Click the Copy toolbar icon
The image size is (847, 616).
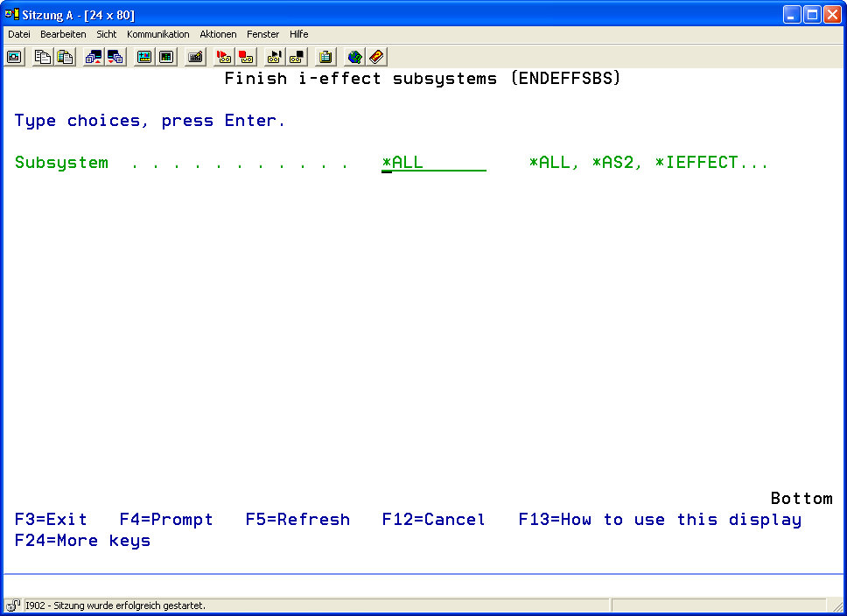pos(42,57)
